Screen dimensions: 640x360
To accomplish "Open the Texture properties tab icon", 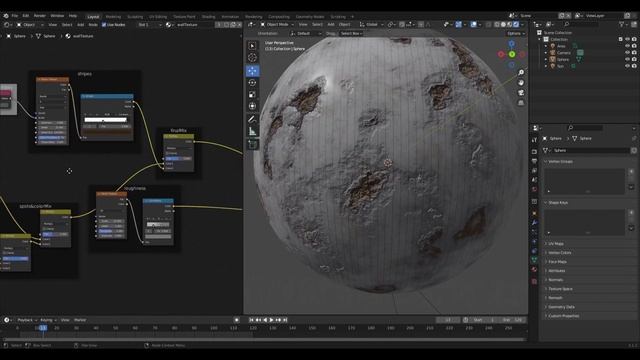I will tap(534, 281).
